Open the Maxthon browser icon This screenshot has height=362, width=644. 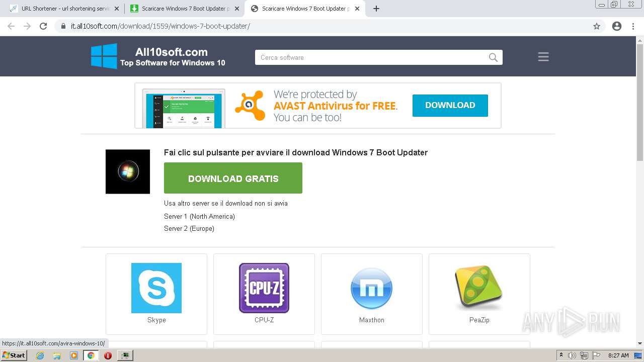[372, 288]
